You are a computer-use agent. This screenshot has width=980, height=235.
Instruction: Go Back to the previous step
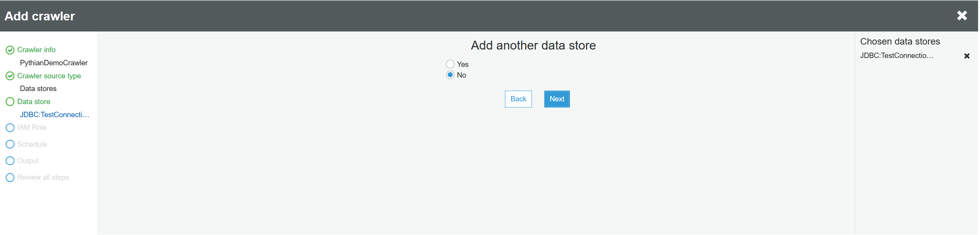tap(518, 99)
